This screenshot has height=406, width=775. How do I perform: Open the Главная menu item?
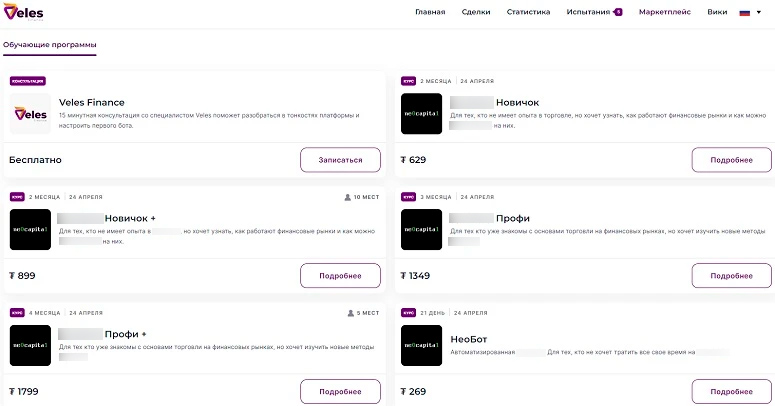tap(430, 12)
